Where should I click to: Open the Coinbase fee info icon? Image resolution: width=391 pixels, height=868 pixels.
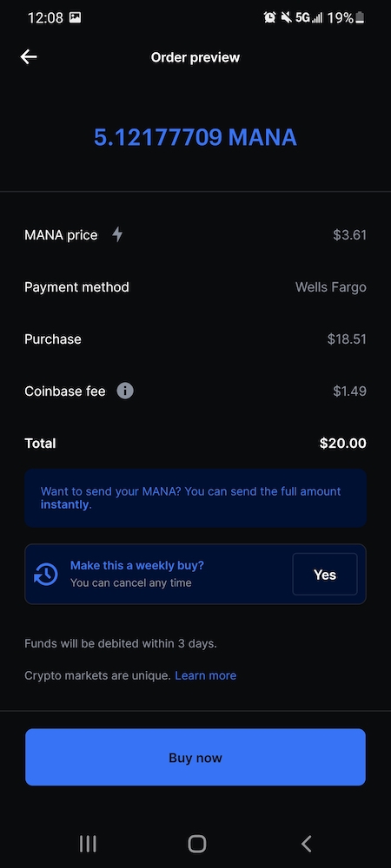click(x=125, y=391)
